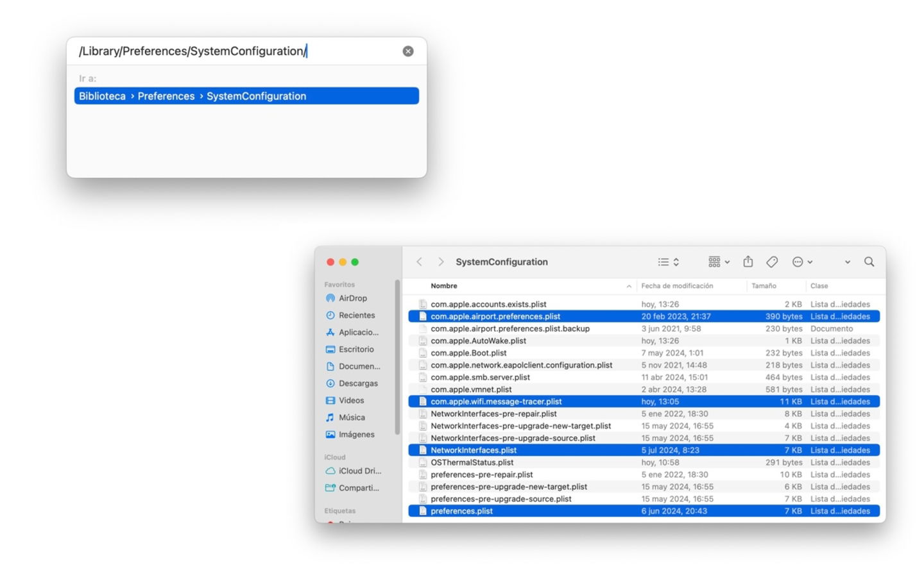Image resolution: width=924 pixels, height=579 pixels.
Task: Go back in Finder window
Action: (x=419, y=262)
